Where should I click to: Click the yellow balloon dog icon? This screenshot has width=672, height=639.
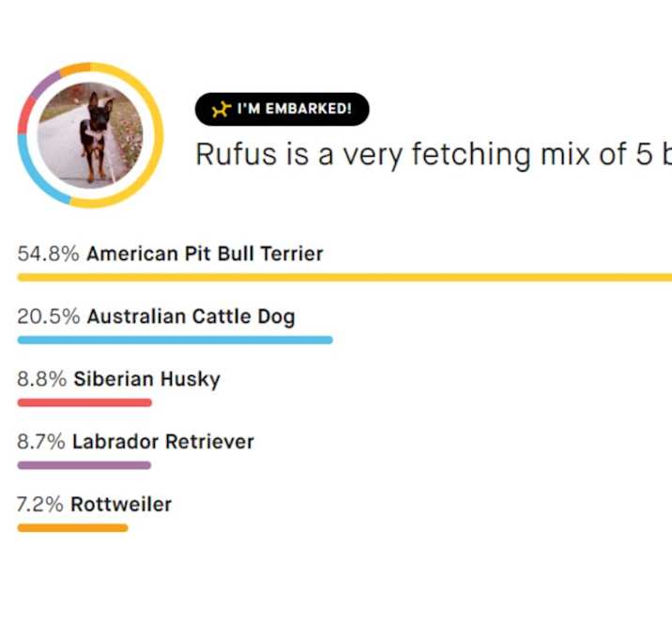[x=221, y=109]
